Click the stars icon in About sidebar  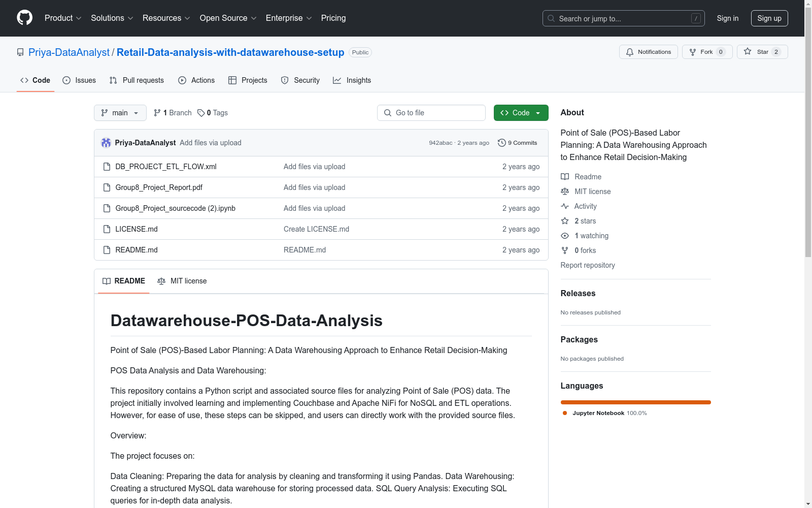click(565, 221)
